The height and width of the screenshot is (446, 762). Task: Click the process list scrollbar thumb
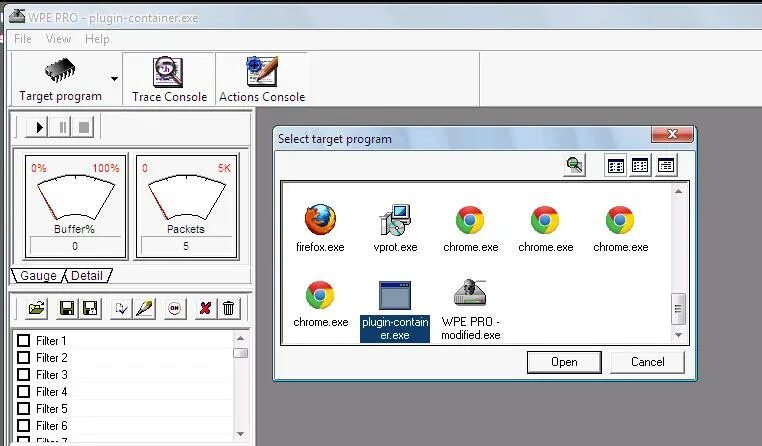(x=678, y=309)
